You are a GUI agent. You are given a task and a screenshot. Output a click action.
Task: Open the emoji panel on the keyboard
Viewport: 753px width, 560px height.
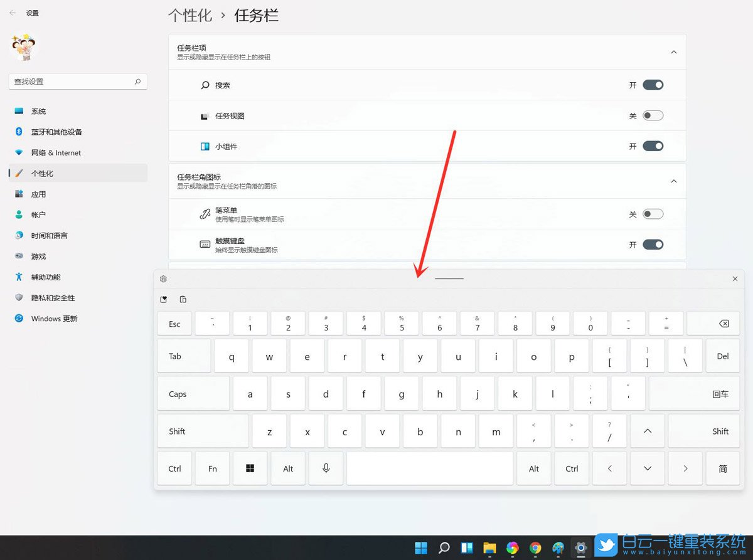(163, 299)
